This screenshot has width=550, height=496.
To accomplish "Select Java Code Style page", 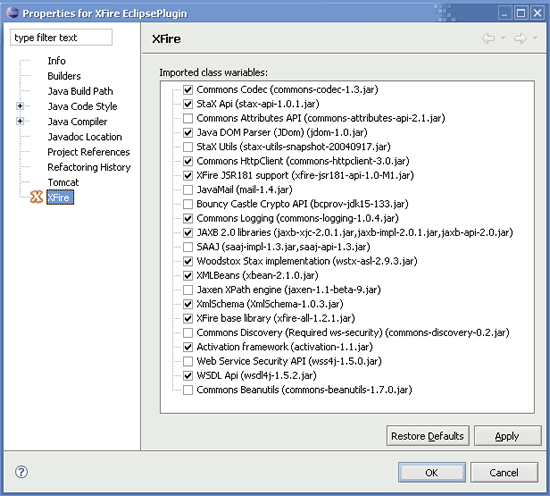I will coord(82,106).
